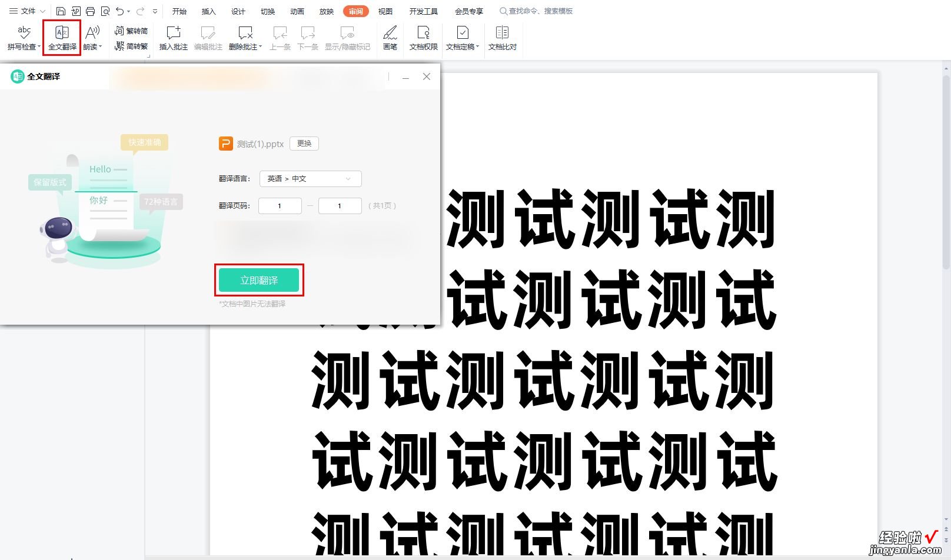Click the 立即翻译 button

pyautogui.click(x=259, y=280)
